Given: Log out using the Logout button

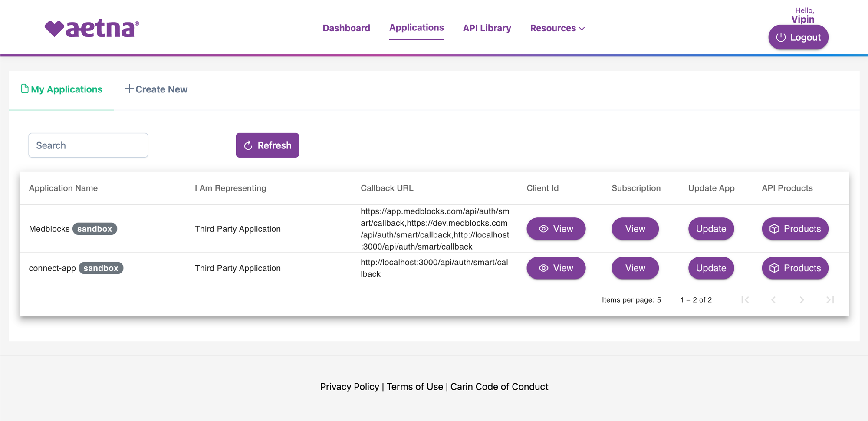Looking at the screenshot, I should [798, 37].
